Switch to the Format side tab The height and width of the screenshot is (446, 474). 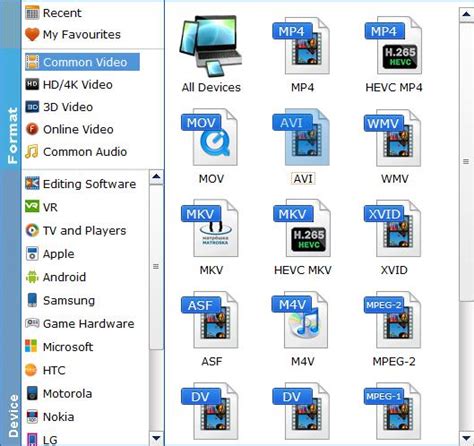pos(11,109)
